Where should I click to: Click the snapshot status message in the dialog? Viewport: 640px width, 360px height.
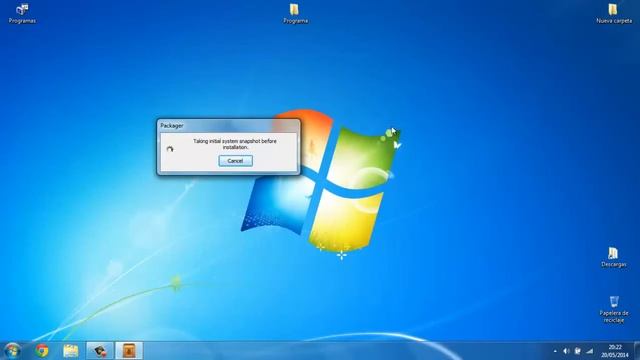click(x=235, y=144)
